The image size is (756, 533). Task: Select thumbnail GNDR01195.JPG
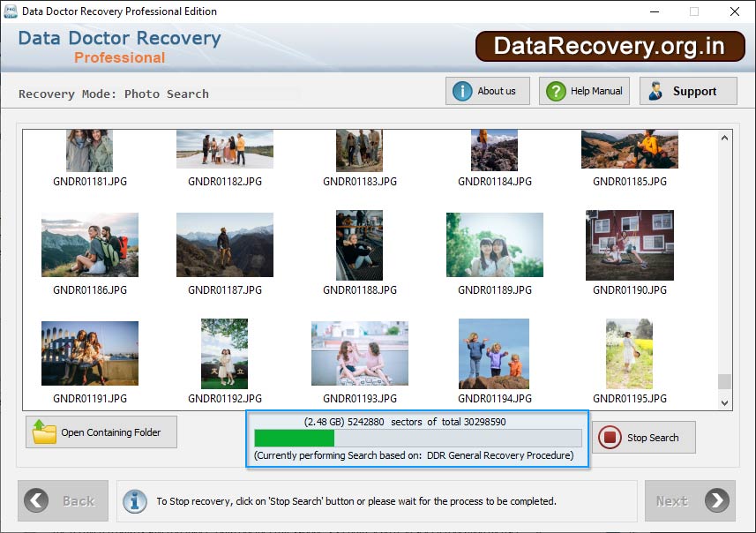pos(629,354)
